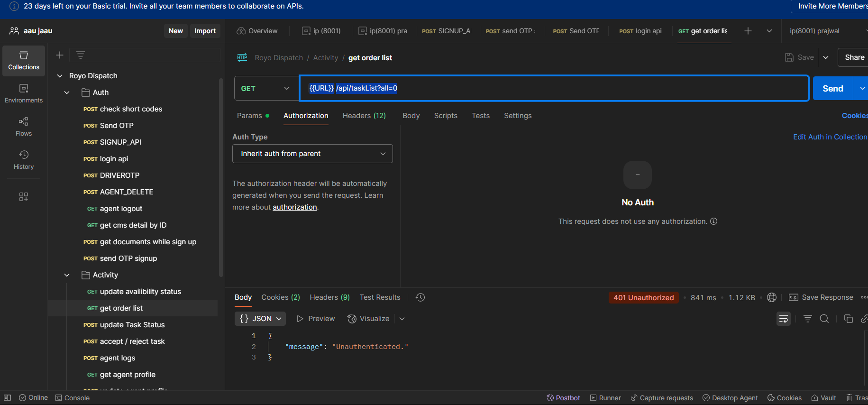
Task: Switch to the Headers (12) request tab
Action: [364, 116]
